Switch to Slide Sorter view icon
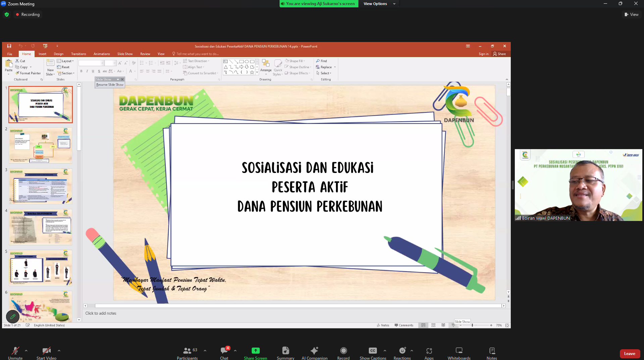The width and height of the screenshot is (644, 360). tap(433, 325)
